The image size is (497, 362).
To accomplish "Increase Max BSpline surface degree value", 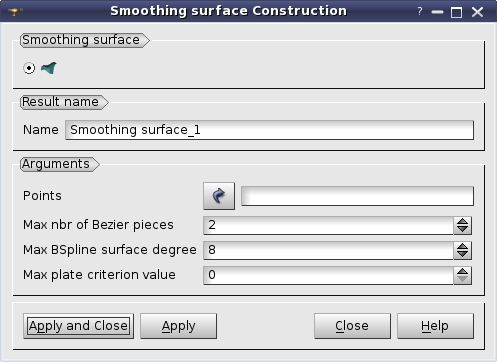I will (x=462, y=246).
